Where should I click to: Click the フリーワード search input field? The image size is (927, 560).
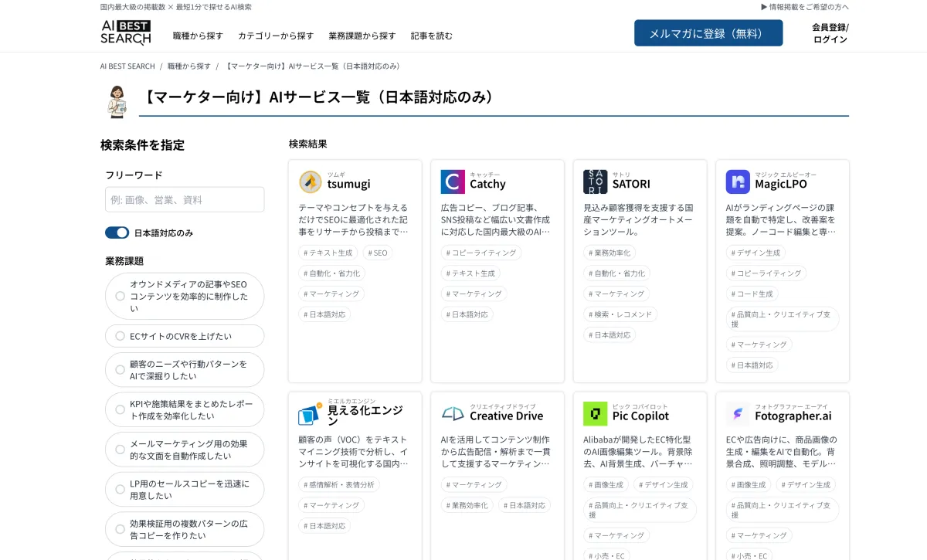tap(185, 199)
